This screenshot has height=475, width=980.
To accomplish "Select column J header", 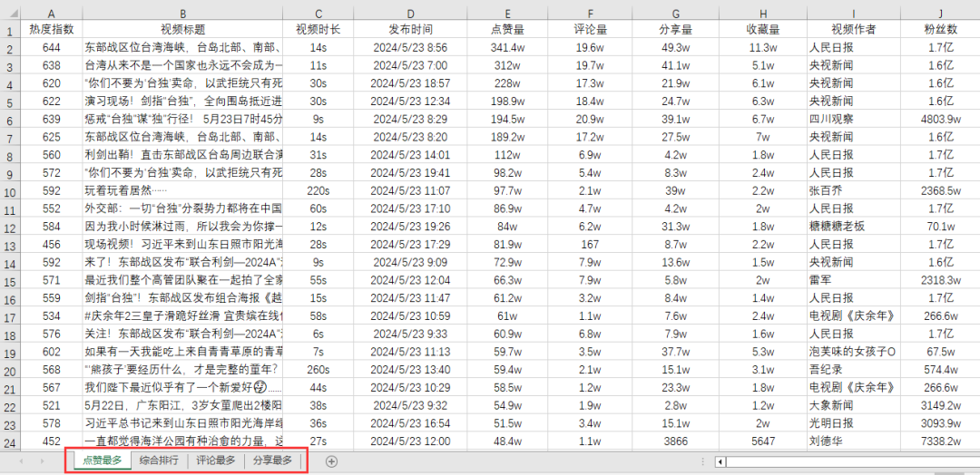I will pos(941,13).
